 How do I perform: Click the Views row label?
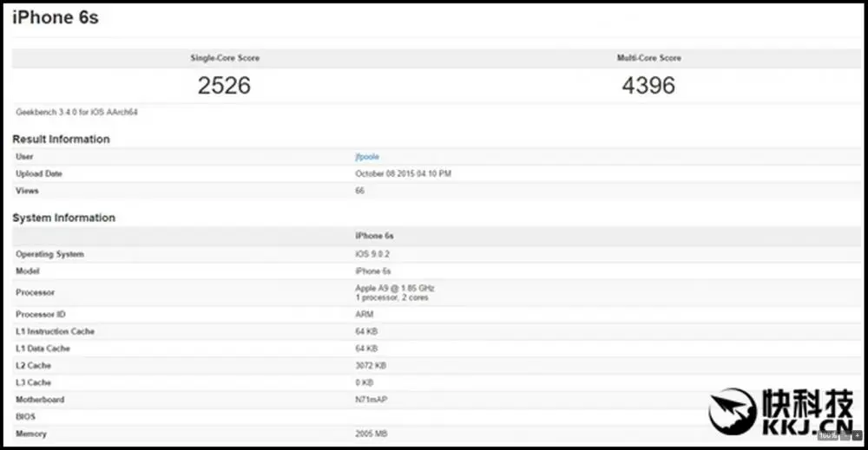[27, 191]
